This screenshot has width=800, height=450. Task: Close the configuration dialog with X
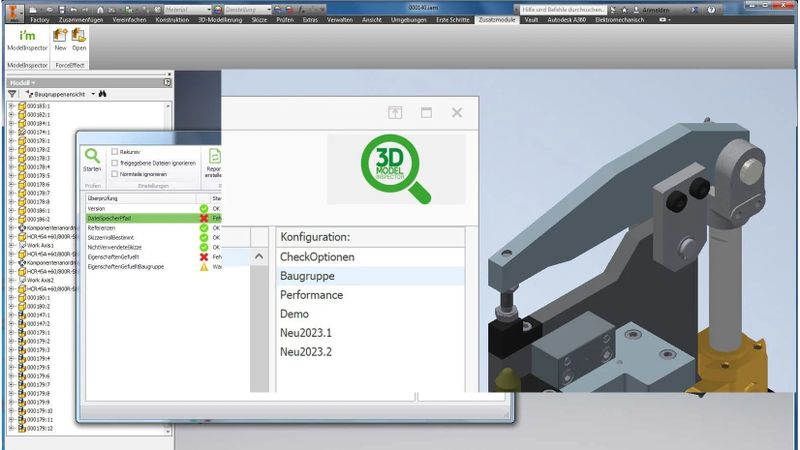pos(457,113)
